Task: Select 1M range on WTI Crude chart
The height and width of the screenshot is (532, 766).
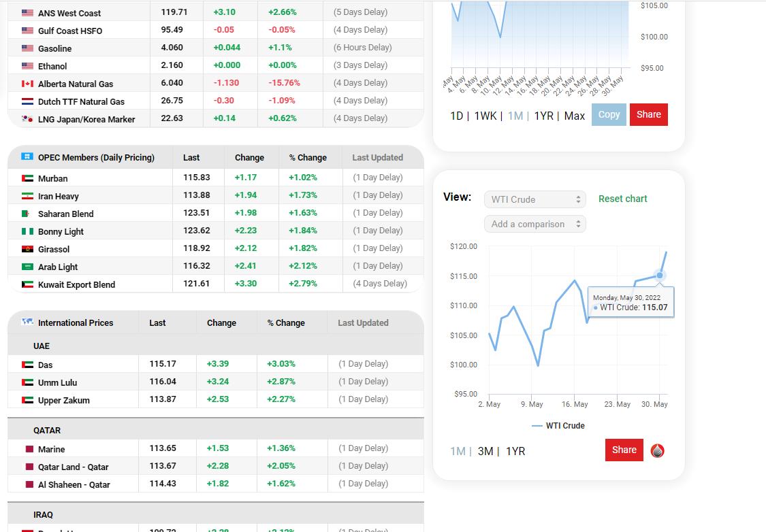Action: pos(458,452)
